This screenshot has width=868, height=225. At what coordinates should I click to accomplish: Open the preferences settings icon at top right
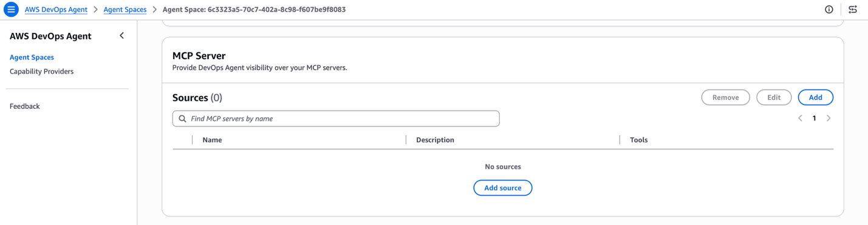click(x=853, y=10)
